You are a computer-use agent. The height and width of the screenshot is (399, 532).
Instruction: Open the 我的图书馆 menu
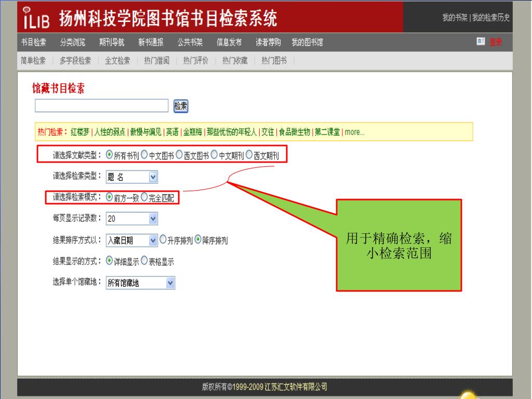point(307,42)
